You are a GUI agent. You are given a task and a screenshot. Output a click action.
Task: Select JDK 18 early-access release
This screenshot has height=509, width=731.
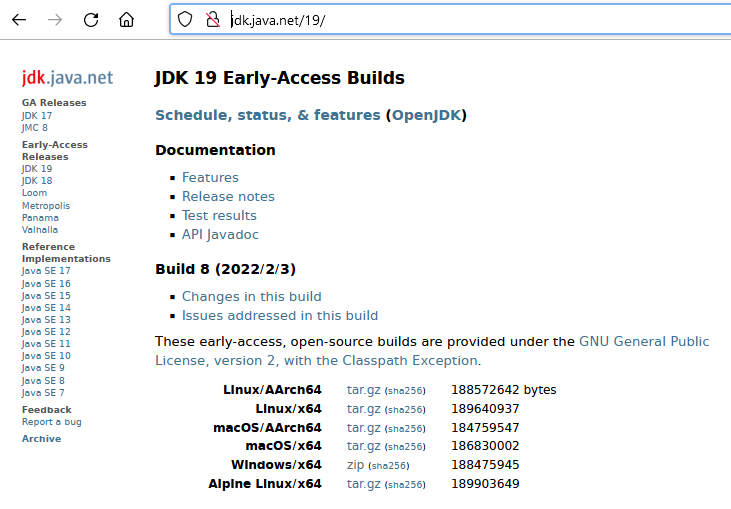tap(37, 181)
